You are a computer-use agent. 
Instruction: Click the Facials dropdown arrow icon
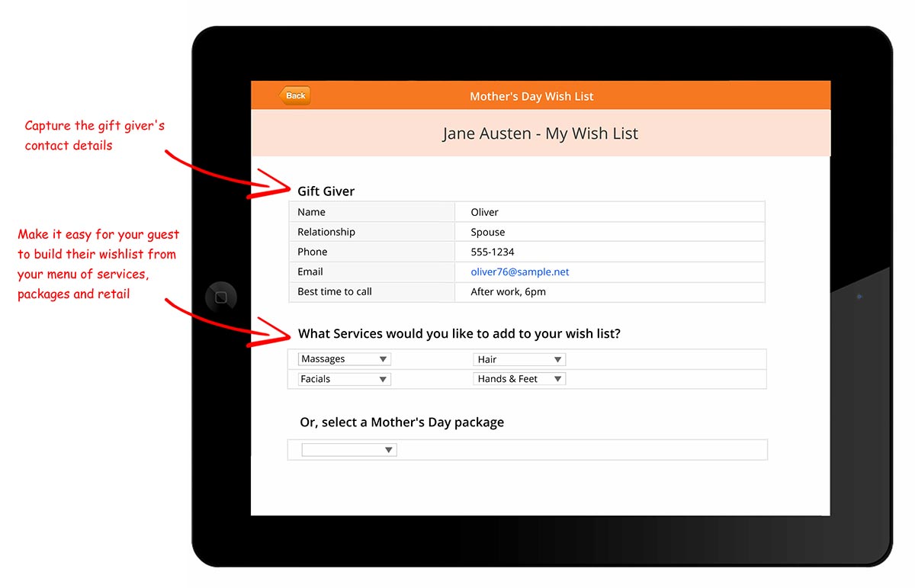383,378
